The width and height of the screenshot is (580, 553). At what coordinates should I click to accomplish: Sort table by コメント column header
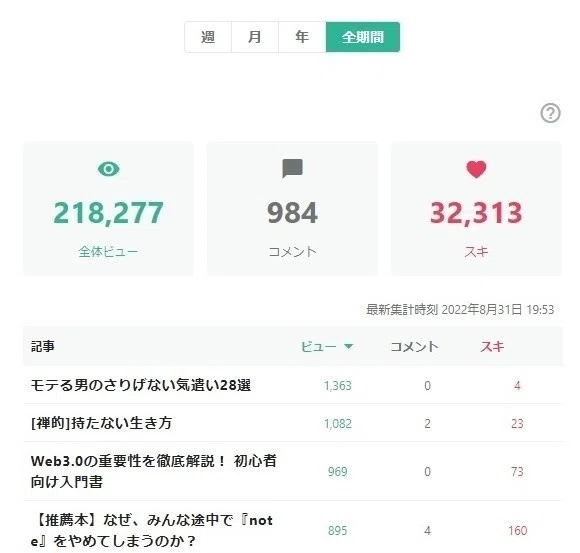coord(414,347)
